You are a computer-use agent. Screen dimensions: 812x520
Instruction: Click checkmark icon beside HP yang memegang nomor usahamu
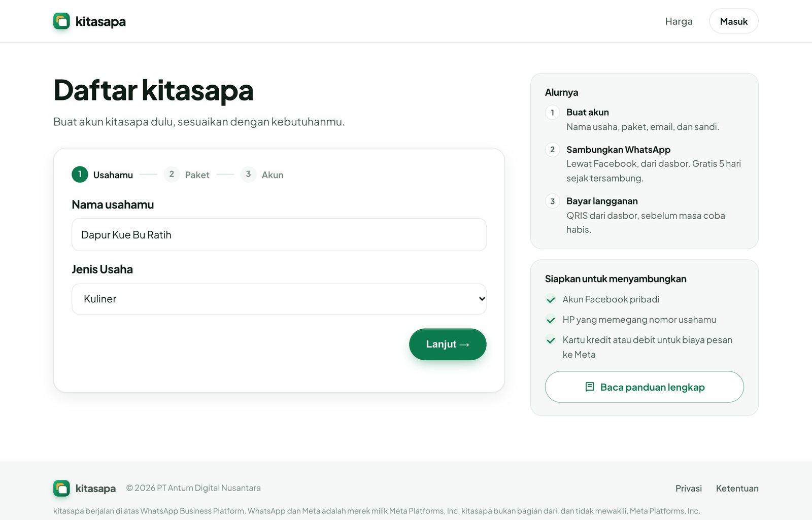(551, 320)
